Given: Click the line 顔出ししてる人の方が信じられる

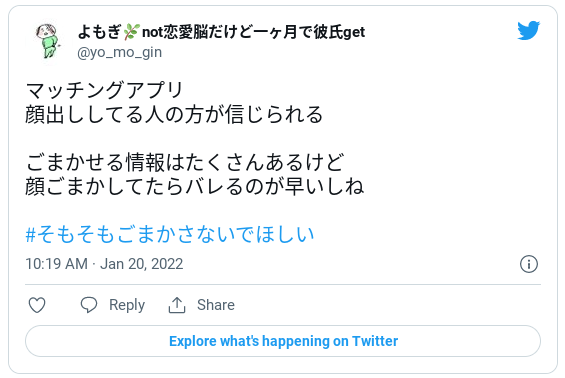Looking at the screenshot, I should point(174,115).
